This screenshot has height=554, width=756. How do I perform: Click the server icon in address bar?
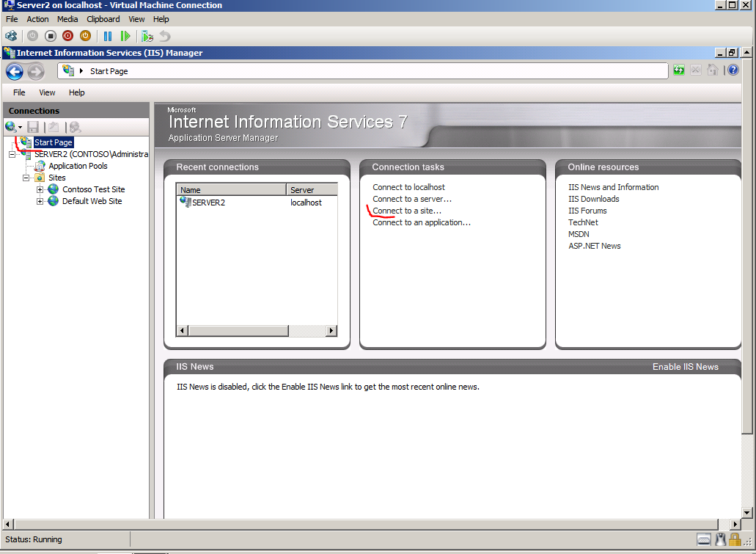tap(68, 70)
